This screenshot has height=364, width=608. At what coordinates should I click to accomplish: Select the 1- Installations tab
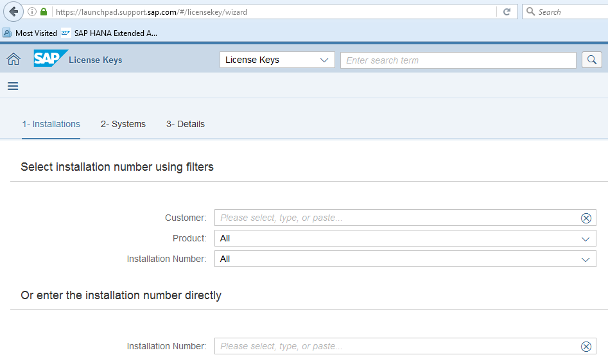(51, 124)
